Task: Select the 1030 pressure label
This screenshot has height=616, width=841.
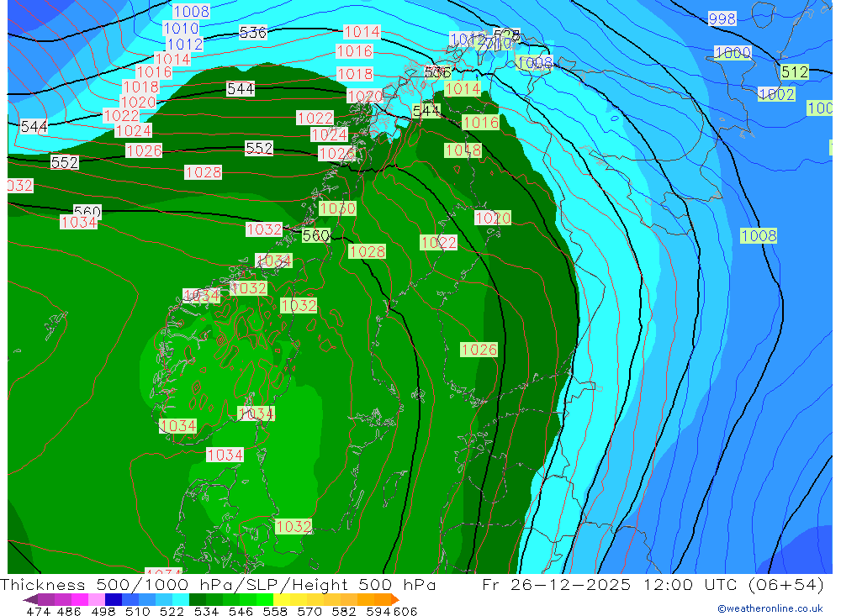Action: 337,208
